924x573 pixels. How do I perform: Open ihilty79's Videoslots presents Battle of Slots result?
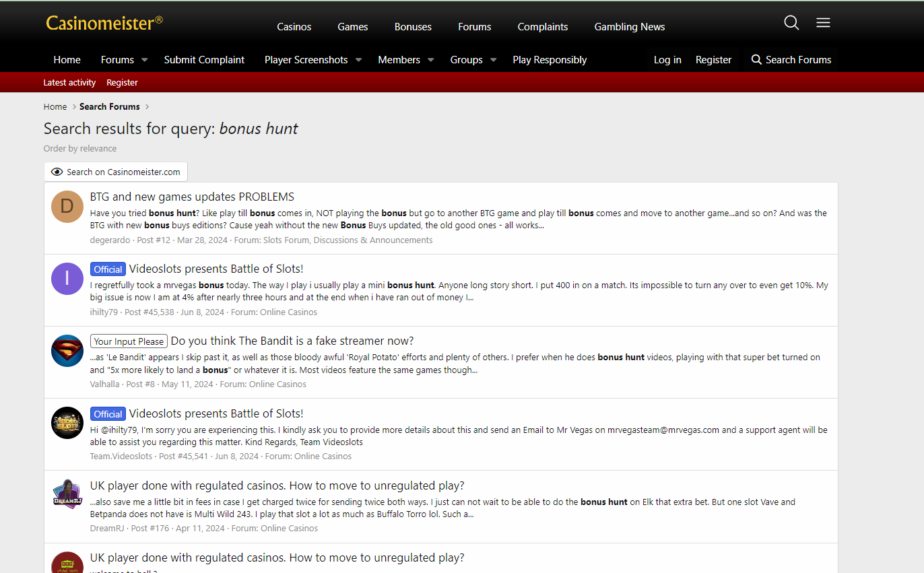(216, 269)
